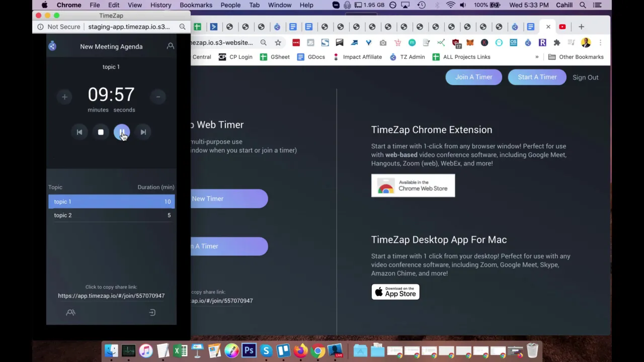Open the Impact Affiliate bookmark
Viewport: 644px width, 362px height.
(357, 57)
